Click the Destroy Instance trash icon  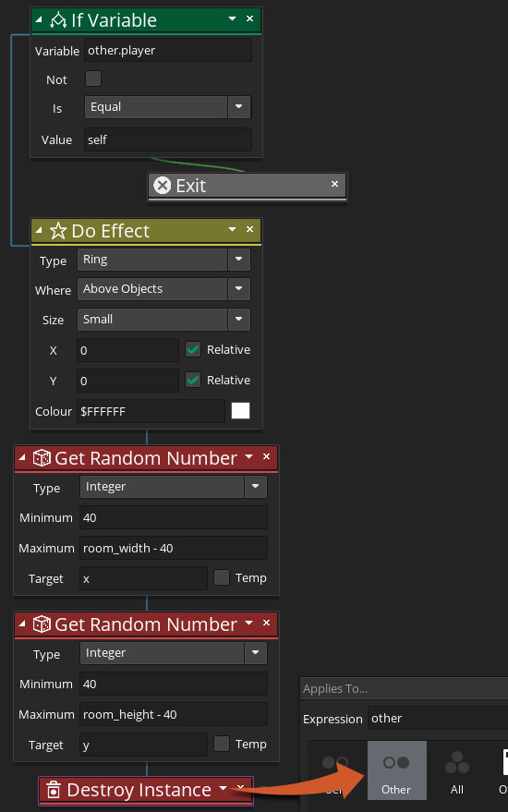point(54,790)
